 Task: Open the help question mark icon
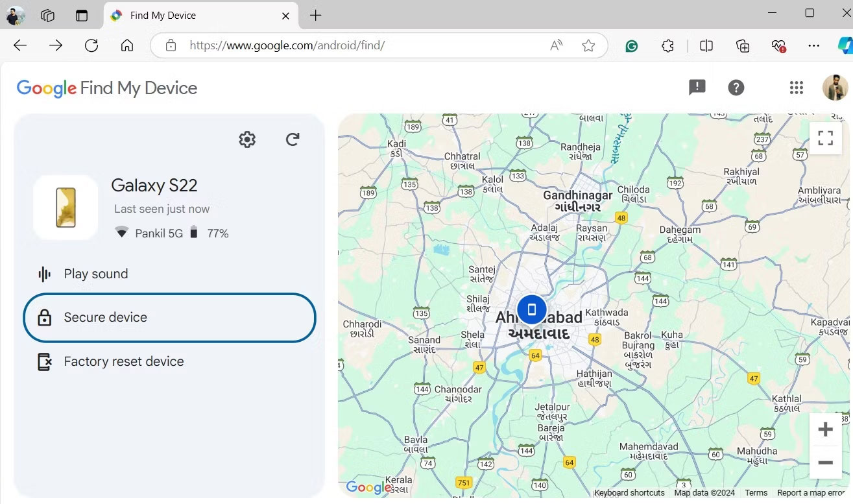736,88
